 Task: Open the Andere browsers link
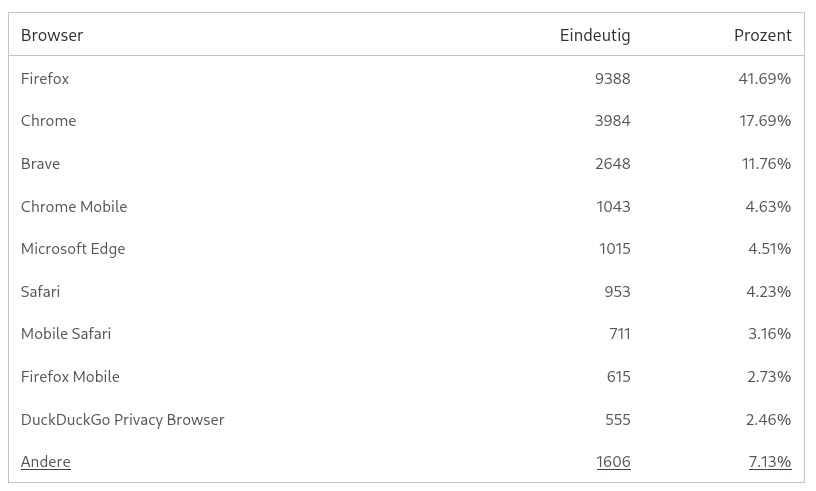coord(46,462)
